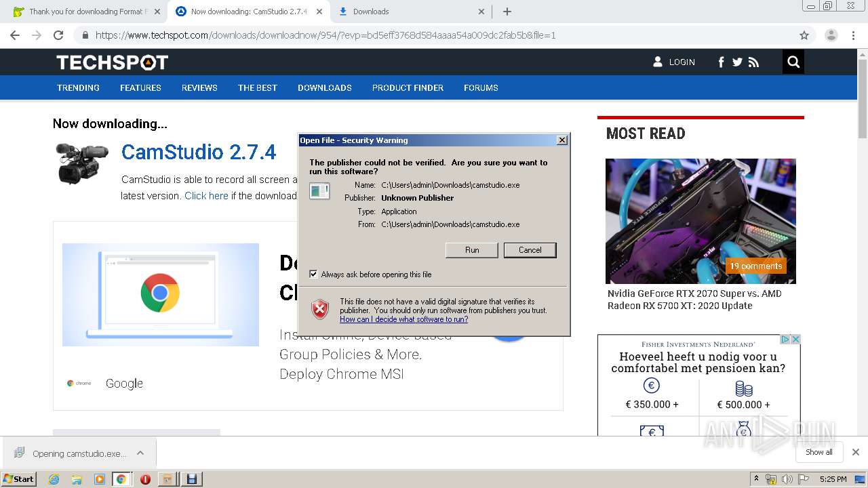Open THE BEST menu

tap(258, 87)
